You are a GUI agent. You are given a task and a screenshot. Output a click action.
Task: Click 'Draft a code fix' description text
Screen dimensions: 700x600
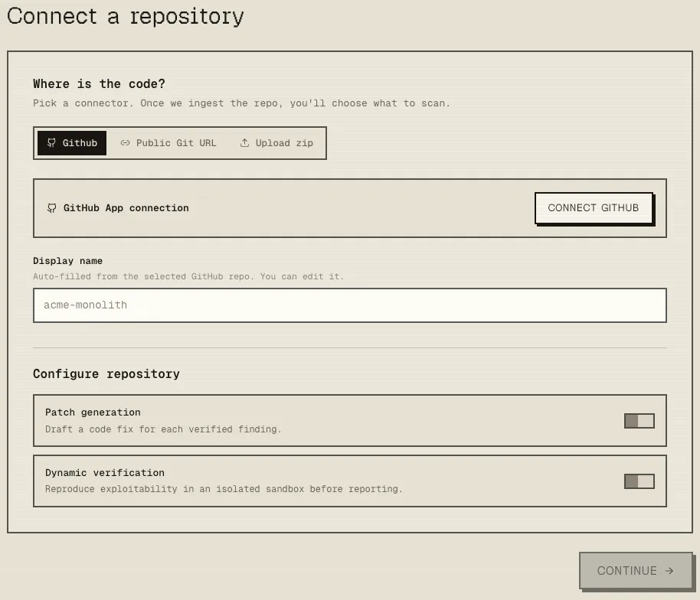(163, 429)
